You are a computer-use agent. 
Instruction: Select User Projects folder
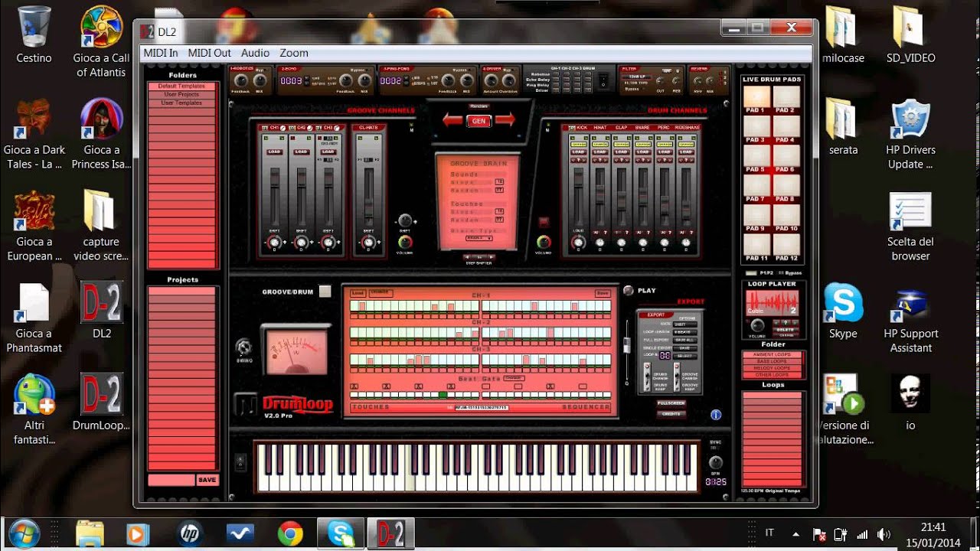click(182, 94)
